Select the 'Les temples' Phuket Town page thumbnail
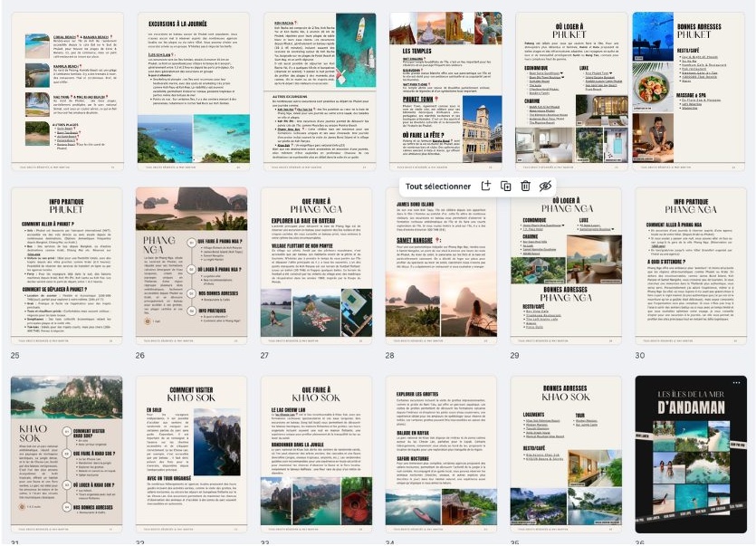The height and width of the screenshot is (546, 756). click(x=441, y=91)
